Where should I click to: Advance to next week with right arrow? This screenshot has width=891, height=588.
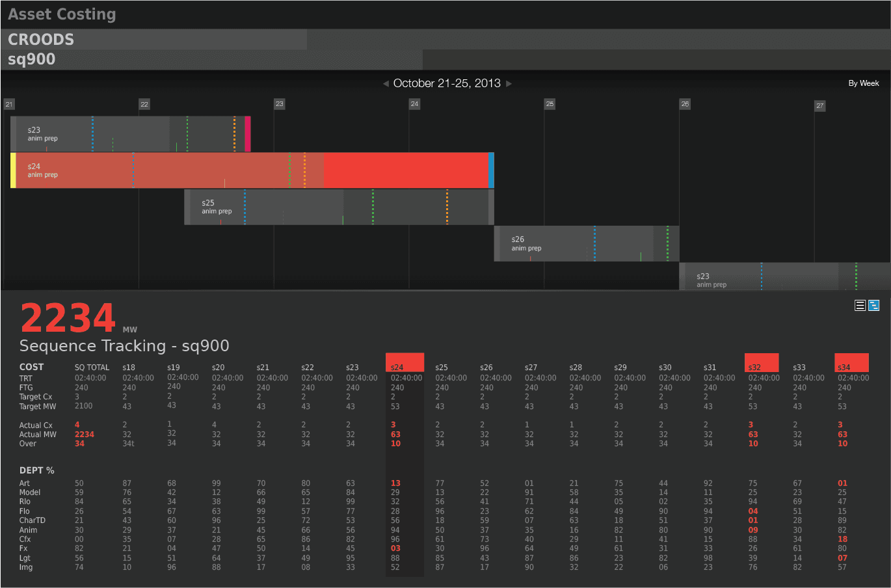tap(509, 83)
